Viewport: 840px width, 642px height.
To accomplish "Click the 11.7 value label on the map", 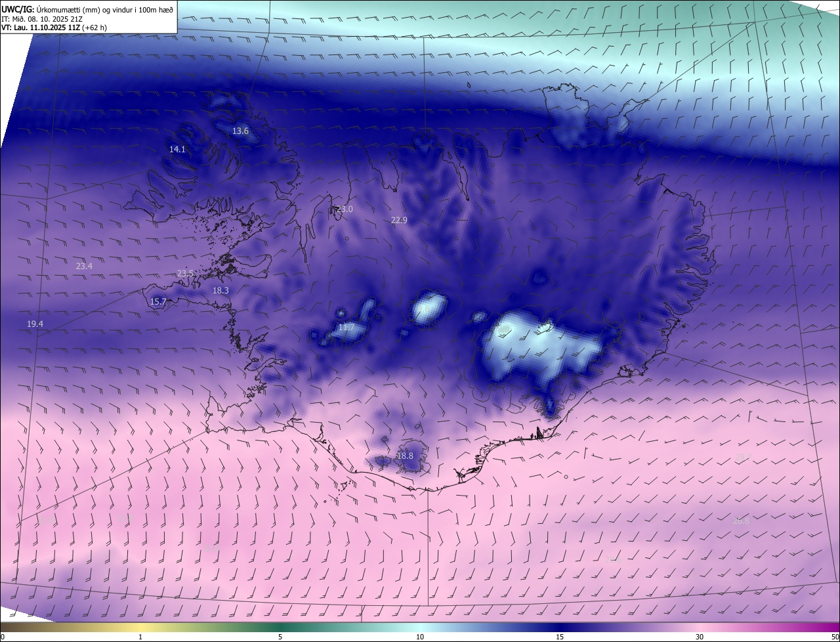I will 346,327.
